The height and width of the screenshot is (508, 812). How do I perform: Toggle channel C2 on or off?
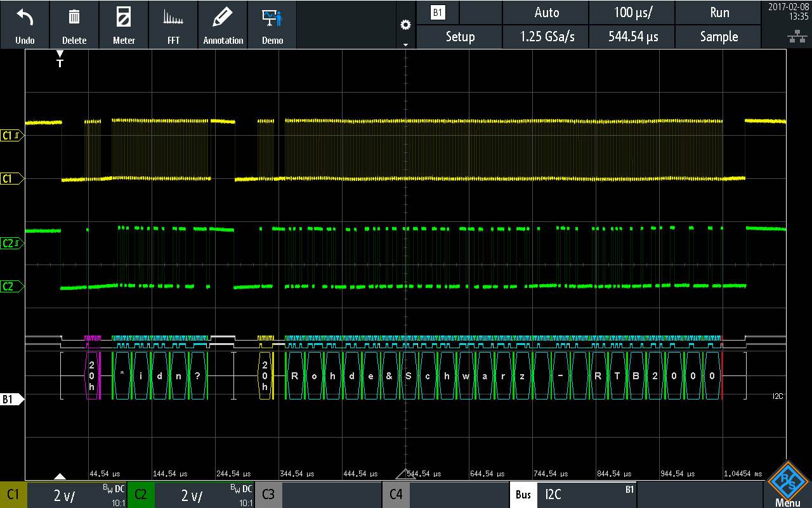click(x=141, y=495)
